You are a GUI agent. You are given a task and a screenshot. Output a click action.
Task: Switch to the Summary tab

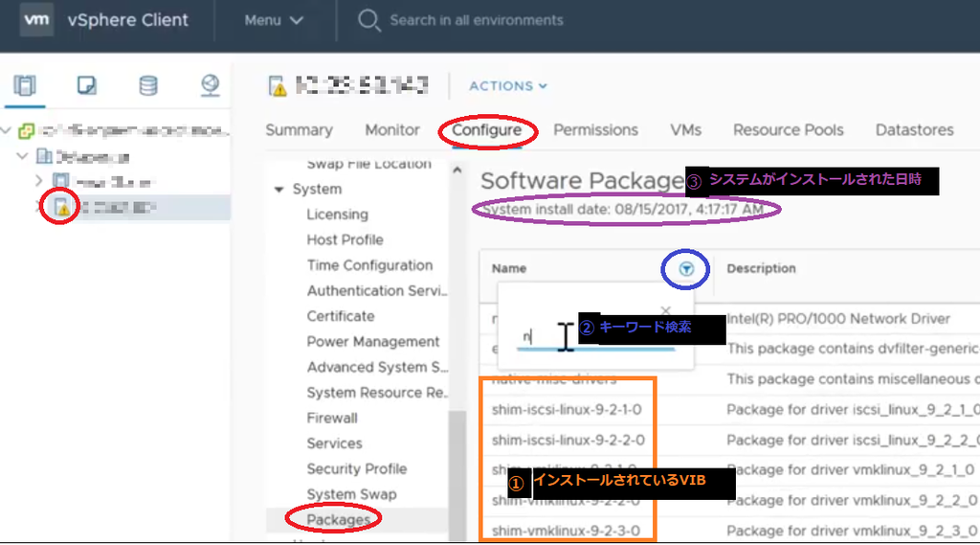[299, 130]
